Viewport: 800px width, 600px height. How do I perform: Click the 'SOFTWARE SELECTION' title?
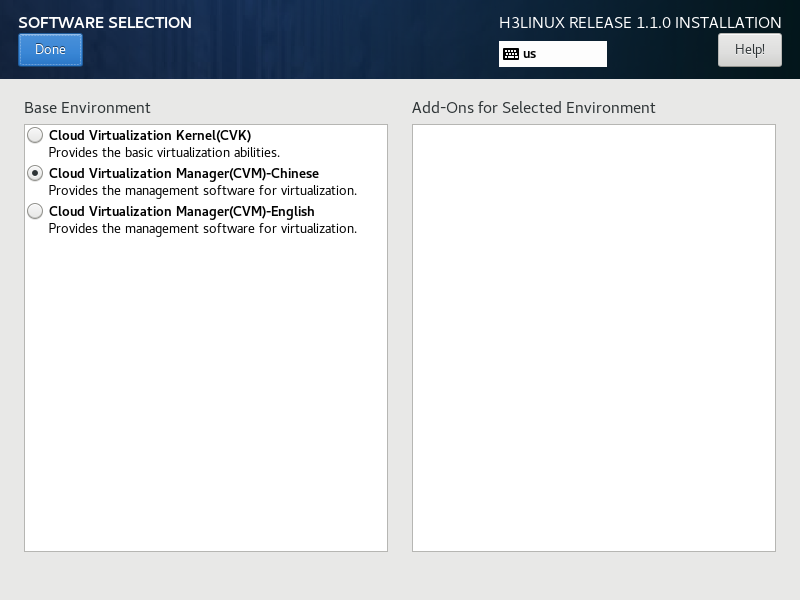pyautogui.click(x=105, y=22)
